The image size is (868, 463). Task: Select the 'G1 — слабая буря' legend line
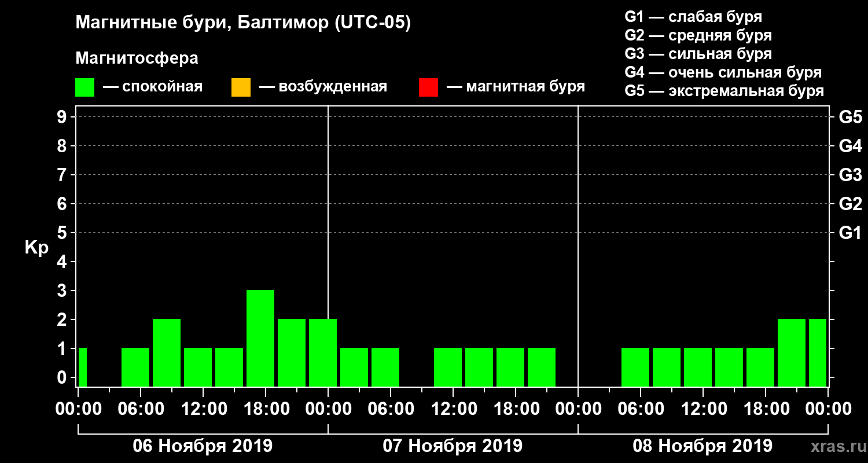tap(693, 17)
